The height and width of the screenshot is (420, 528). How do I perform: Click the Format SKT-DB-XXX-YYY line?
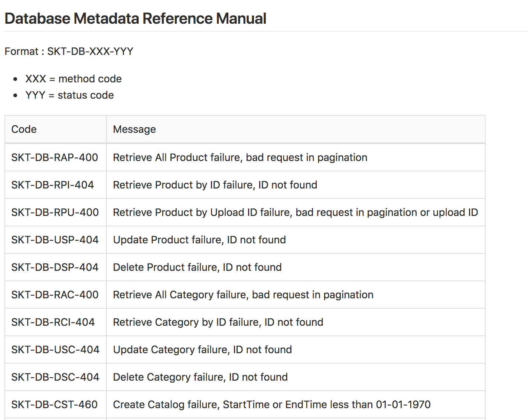pyautogui.click(x=69, y=51)
